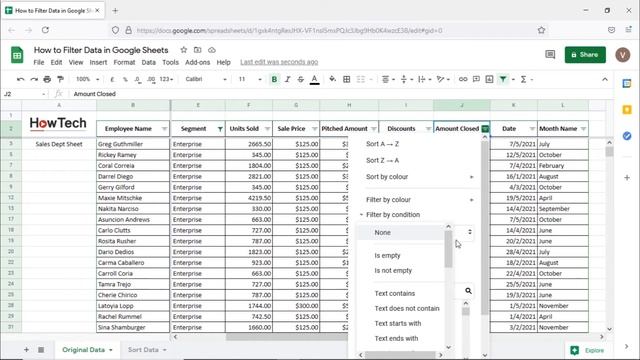Click the Insert comment icon

click(x=476, y=79)
